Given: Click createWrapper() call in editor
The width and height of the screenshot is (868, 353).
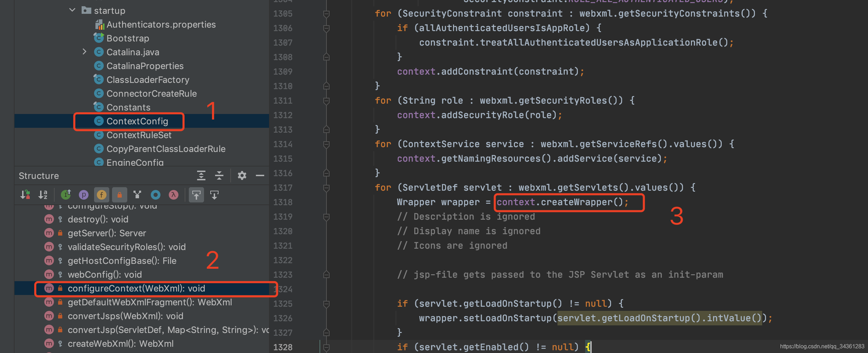Looking at the screenshot, I should click(x=582, y=202).
